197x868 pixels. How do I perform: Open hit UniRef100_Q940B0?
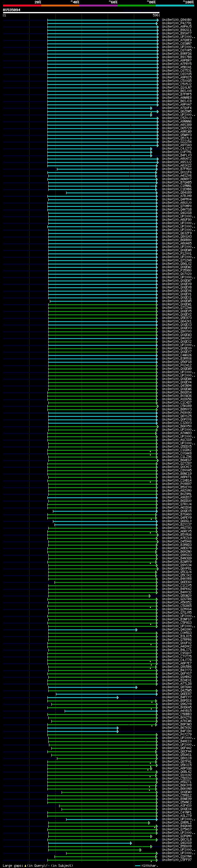177,20
